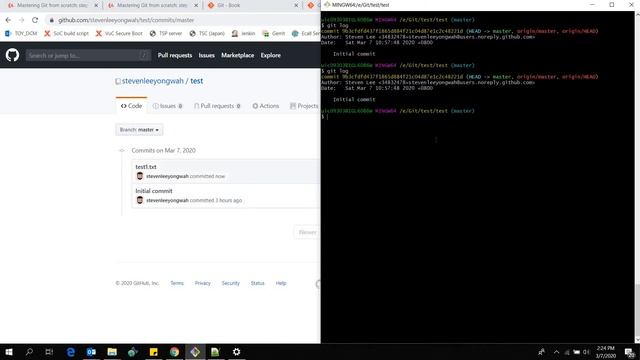Switch to second Mastering Git from scratch tab
The width and height of the screenshot is (640, 360).
(x=153, y=6)
